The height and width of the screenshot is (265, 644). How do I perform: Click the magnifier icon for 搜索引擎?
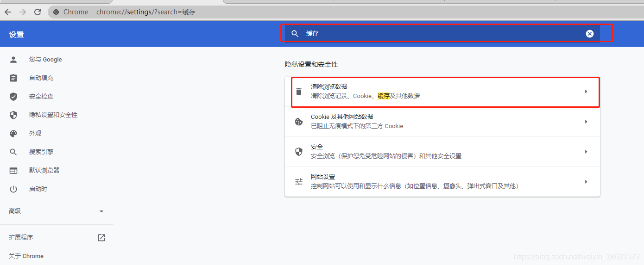coord(13,152)
